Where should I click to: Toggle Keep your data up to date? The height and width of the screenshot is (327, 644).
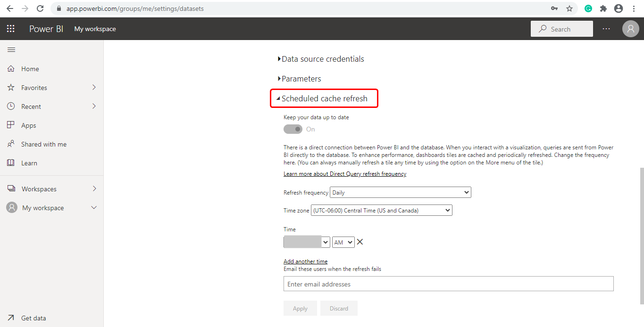pyautogui.click(x=293, y=129)
